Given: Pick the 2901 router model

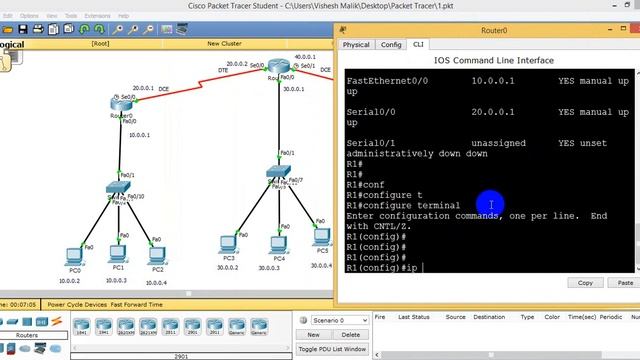Looking at the screenshot, I should pyautogui.click(x=192, y=327).
